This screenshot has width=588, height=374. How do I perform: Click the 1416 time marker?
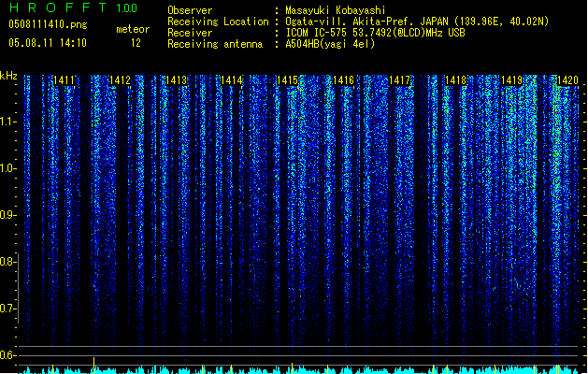point(344,80)
